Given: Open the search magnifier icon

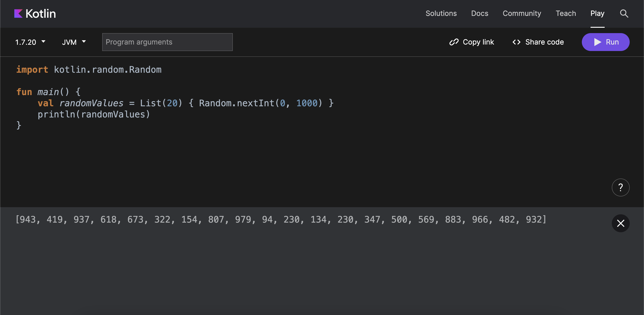Looking at the screenshot, I should click(x=624, y=13).
